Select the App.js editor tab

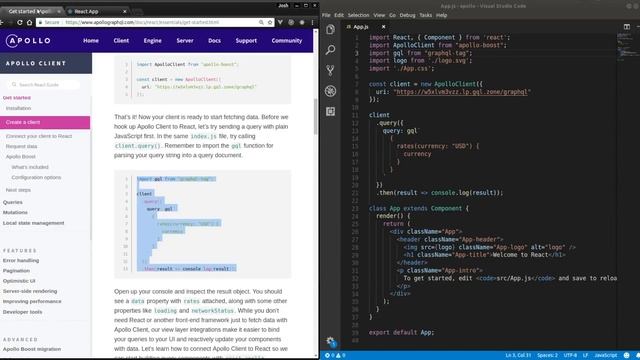(x=365, y=27)
